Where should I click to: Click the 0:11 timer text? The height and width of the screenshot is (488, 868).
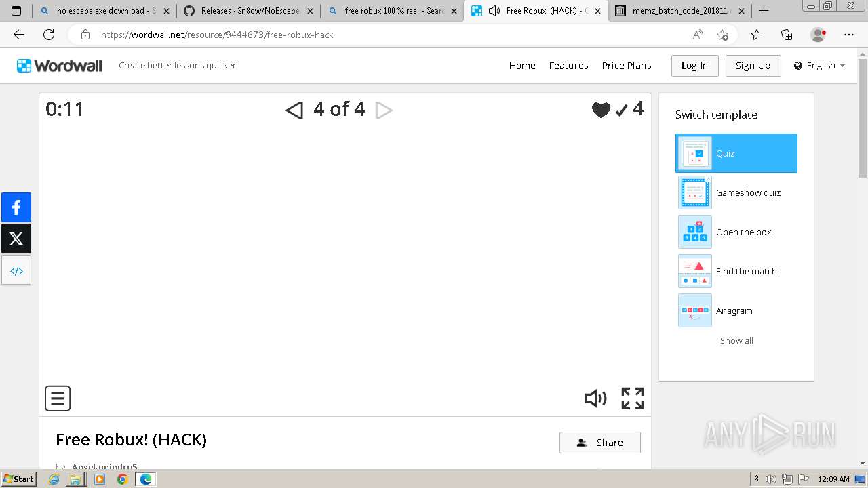(65, 109)
